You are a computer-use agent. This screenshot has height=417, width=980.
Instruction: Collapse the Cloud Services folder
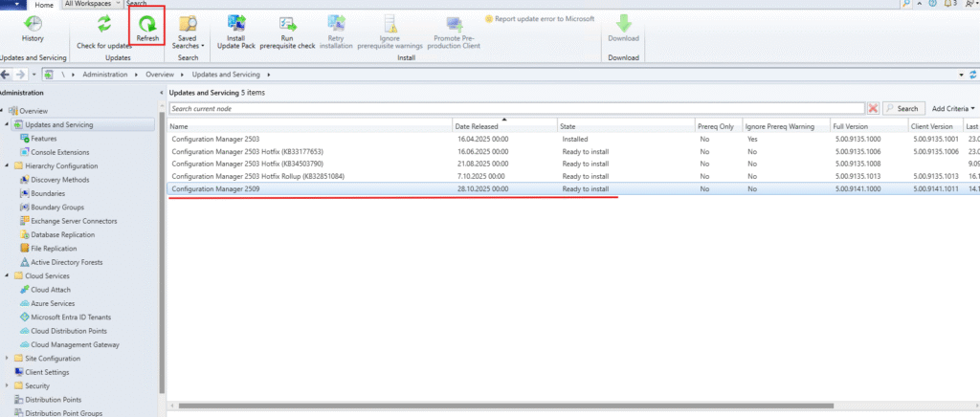(x=7, y=275)
